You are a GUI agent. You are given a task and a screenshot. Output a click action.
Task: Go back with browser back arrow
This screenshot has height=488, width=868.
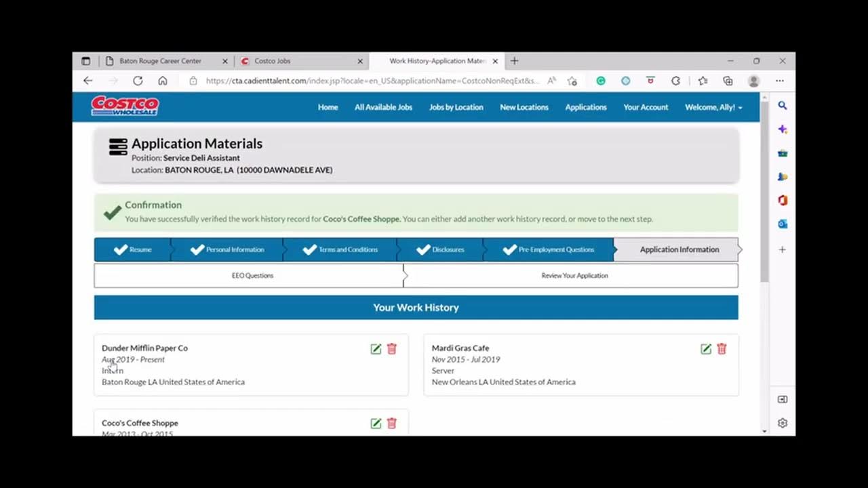(x=88, y=81)
